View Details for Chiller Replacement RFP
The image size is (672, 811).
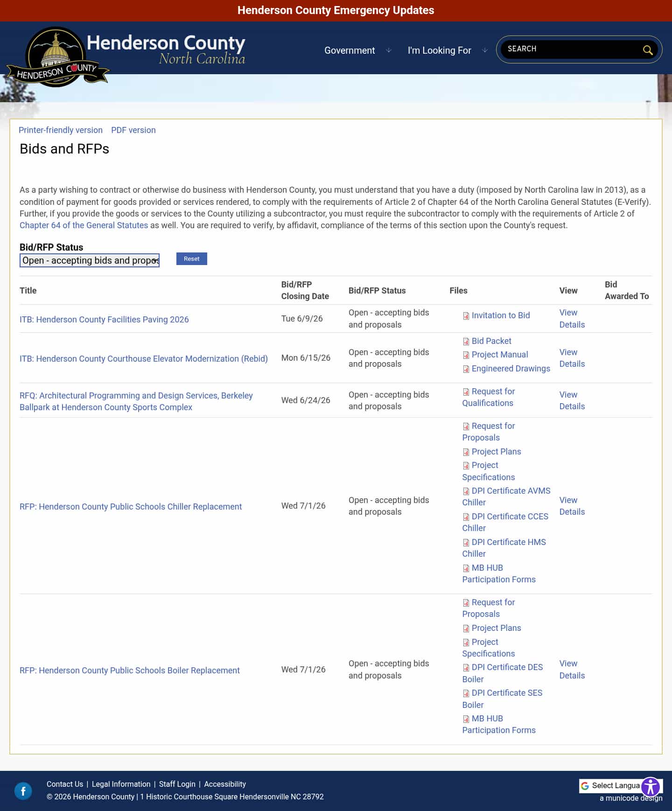[x=572, y=506]
